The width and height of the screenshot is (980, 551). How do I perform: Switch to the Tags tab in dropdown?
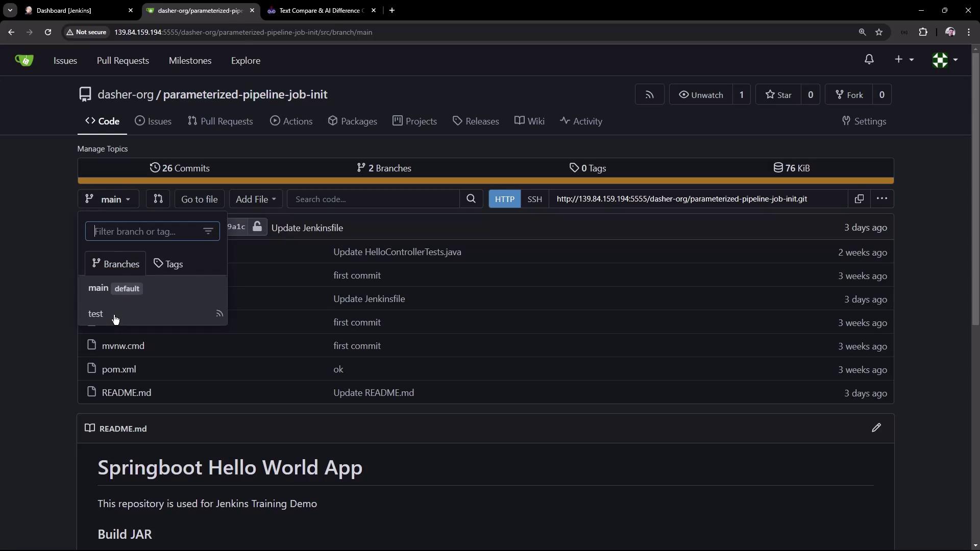click(x=168, y=264)
